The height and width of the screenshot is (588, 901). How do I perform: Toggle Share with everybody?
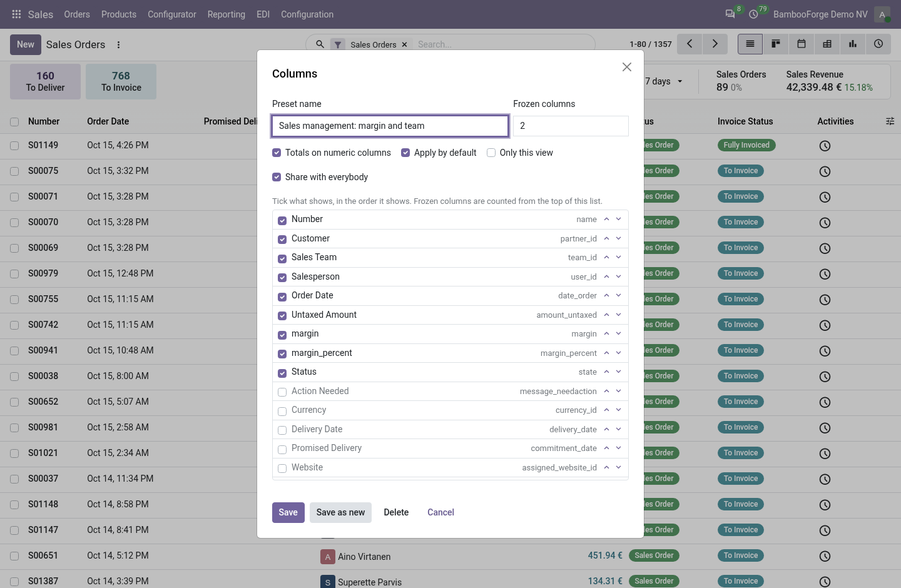277,177
